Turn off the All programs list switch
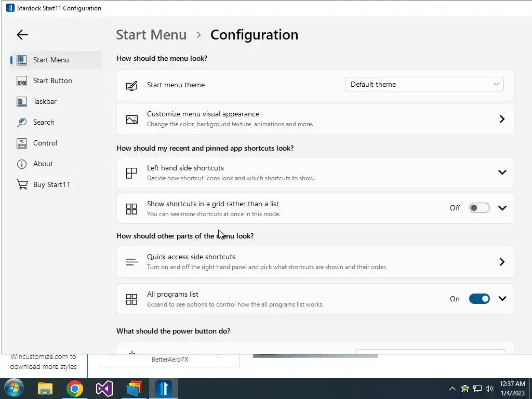The height and width of the screenshot is (399, 532). click(x=479, y=299)
